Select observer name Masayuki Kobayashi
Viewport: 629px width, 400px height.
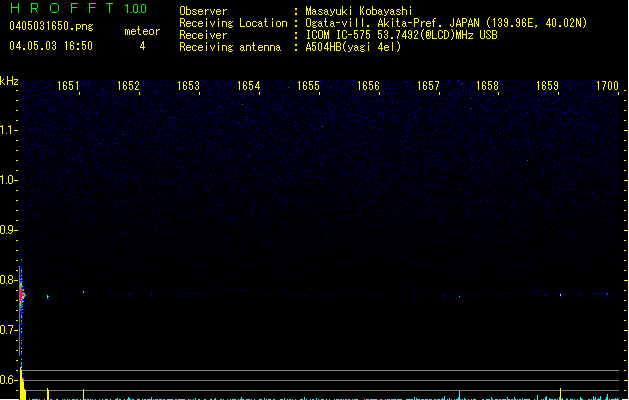[359, 11]
